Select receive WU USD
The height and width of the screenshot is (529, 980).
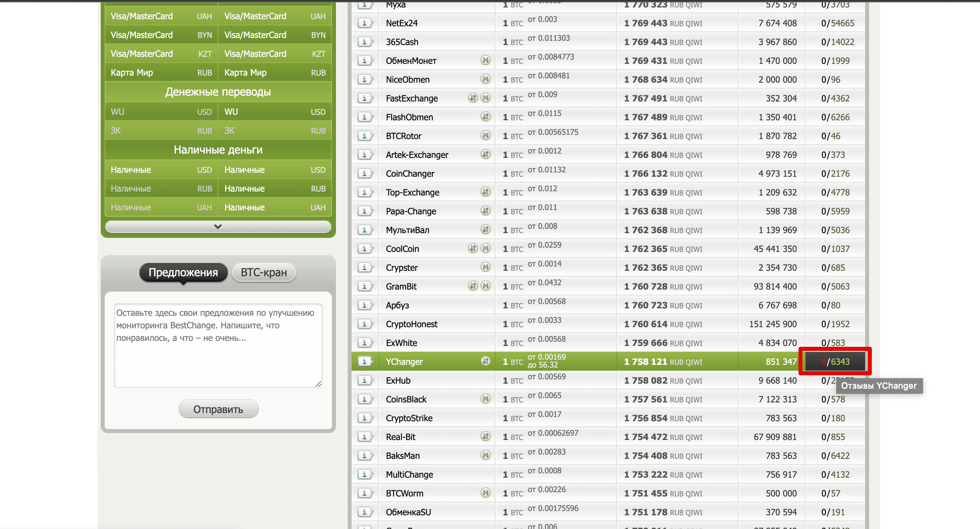point(275,112)
